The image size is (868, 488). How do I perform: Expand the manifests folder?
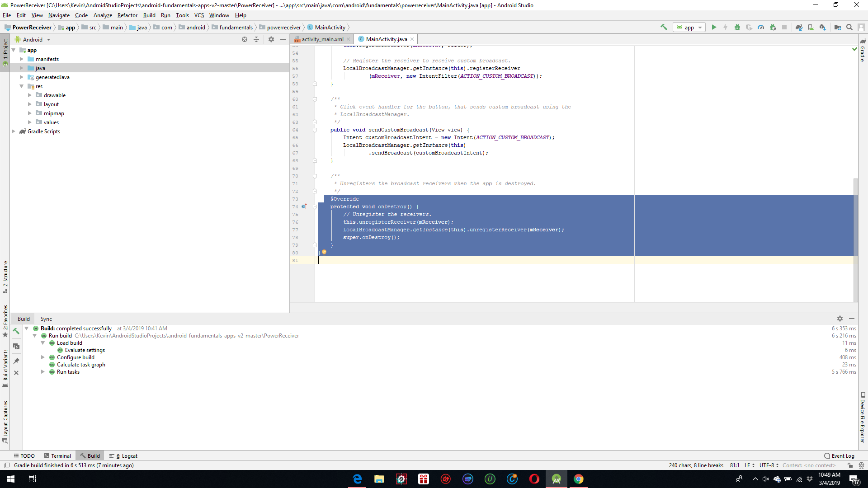click(21, 59)
